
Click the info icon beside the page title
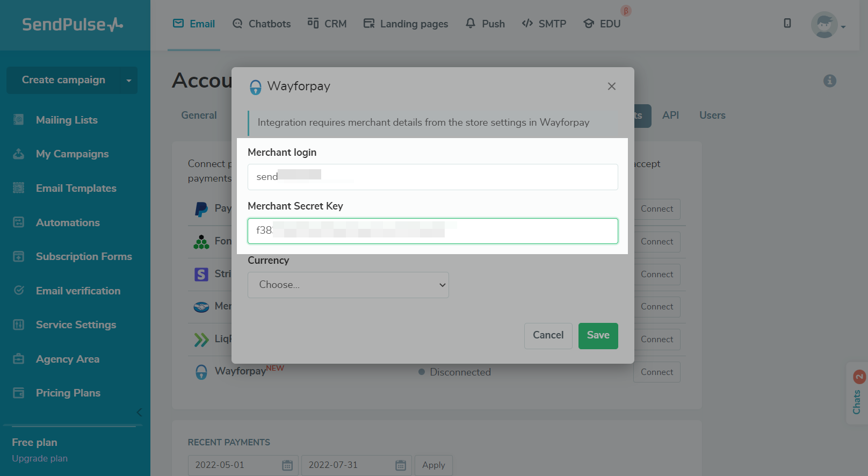click(829, 81)
